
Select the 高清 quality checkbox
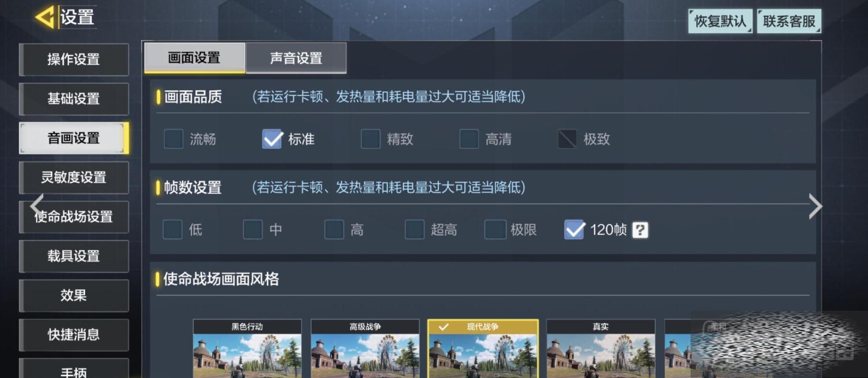(x=469, y=139)
